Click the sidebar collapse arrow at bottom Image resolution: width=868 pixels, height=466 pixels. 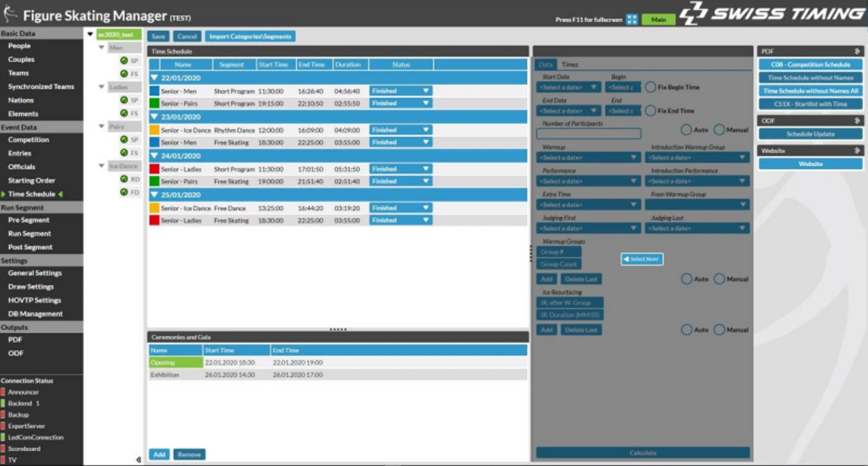pyautogui.click(x=139, y=459)
